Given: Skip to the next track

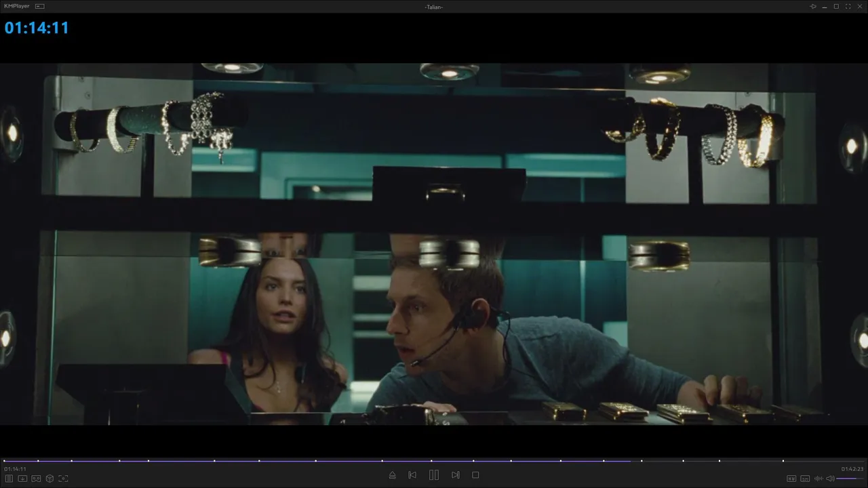Looking at the screenshot, I should coord(456,475).
